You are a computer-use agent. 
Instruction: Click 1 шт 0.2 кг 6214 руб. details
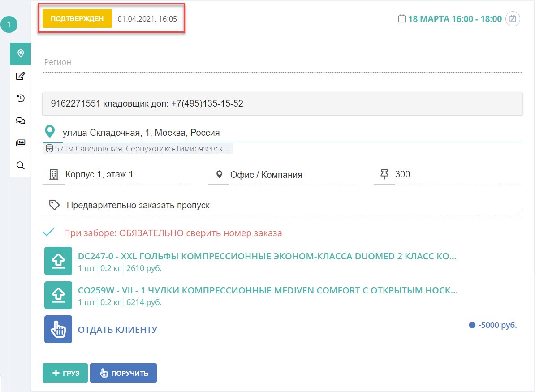pyautogui.click(x=120, y=302)
